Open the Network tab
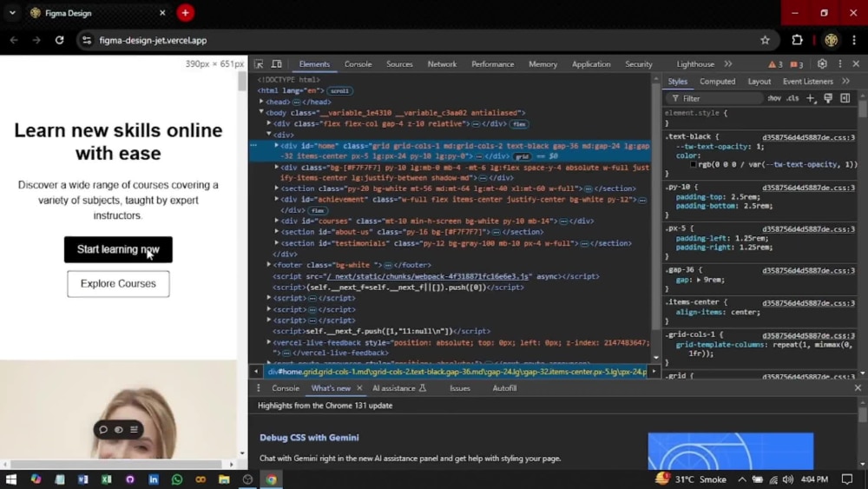The image size is (868, 489). pos(442,64)
